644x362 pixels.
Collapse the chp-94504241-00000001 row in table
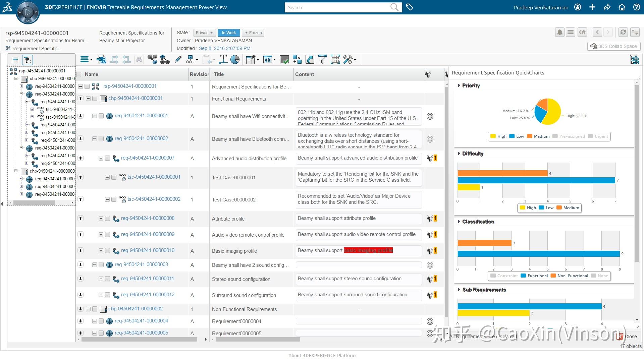tap(88, 99)
